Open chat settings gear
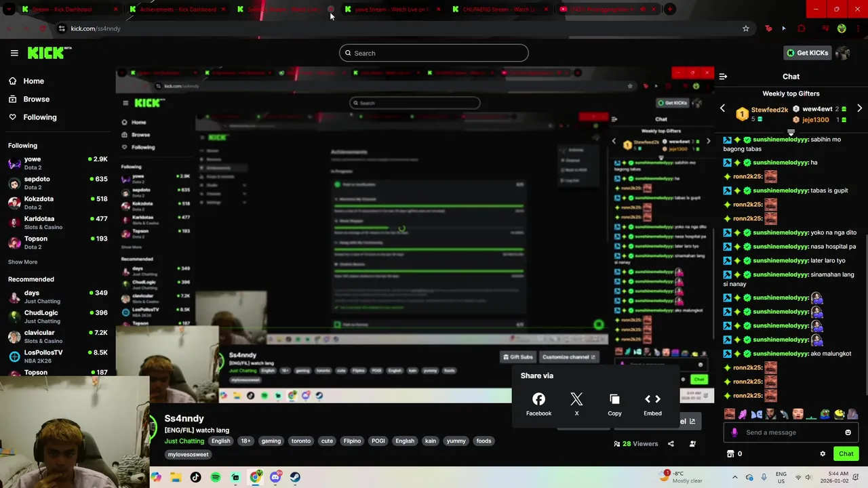Viewport: 868px width, 488px height. click(x=823, y=454)
